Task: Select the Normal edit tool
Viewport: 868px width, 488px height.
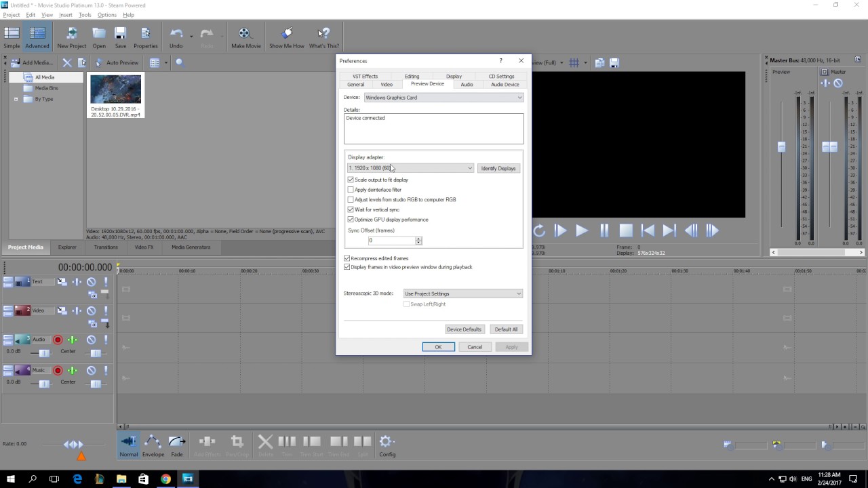Action: pyautogui.click(x=128, y=446)
